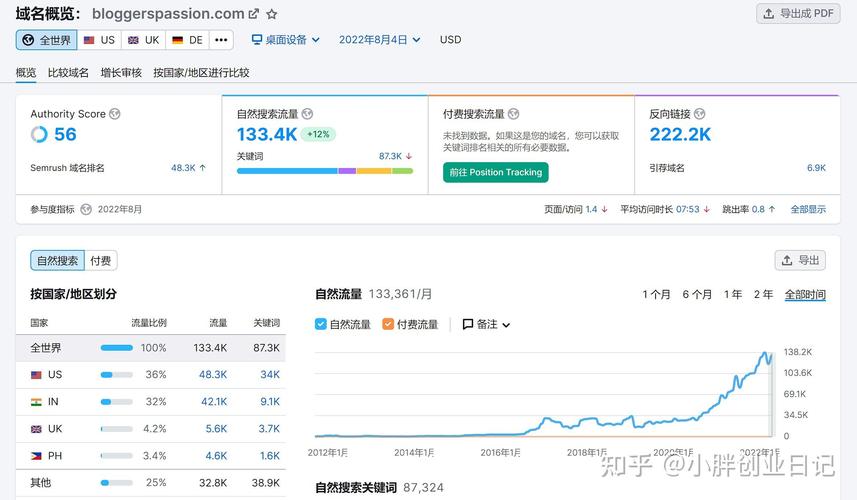
Task: Open 6.9K referring domains link
Action: pyautogui.click(x=816, y=168)
